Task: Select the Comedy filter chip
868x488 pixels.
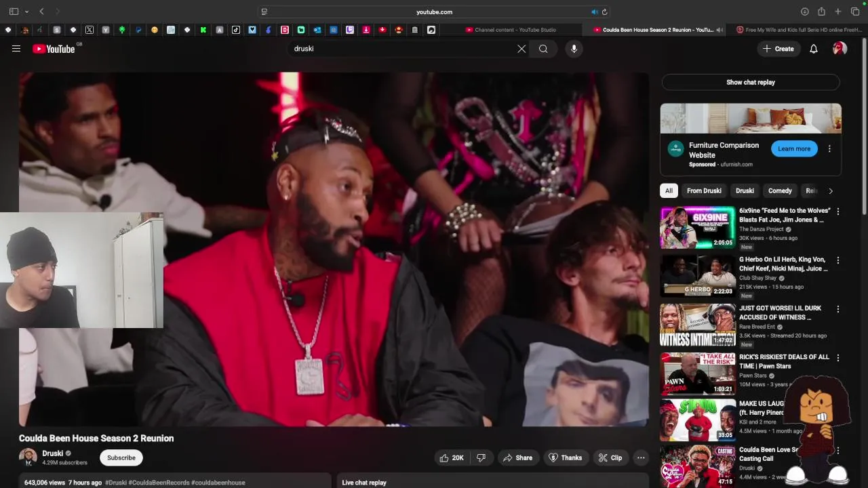Action: 780,190
